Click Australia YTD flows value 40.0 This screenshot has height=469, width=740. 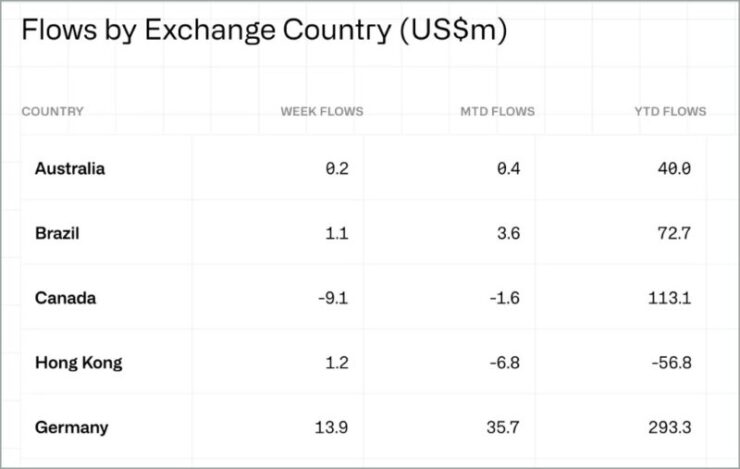click(674, 168)
